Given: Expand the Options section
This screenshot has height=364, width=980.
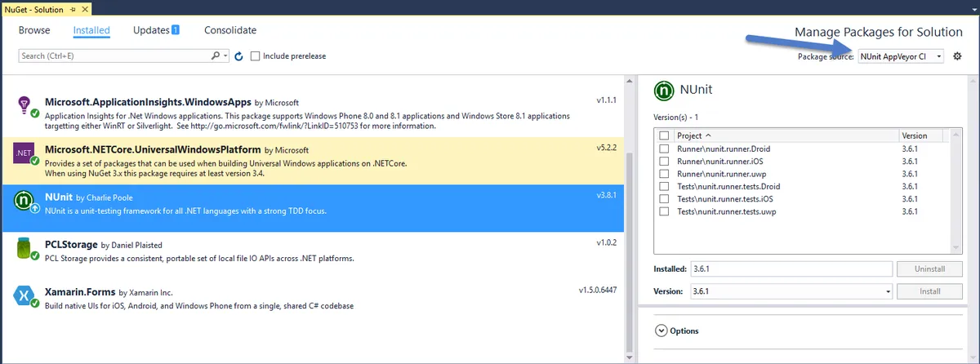Looking at the screenshot, I should click(x=661, y=331).
